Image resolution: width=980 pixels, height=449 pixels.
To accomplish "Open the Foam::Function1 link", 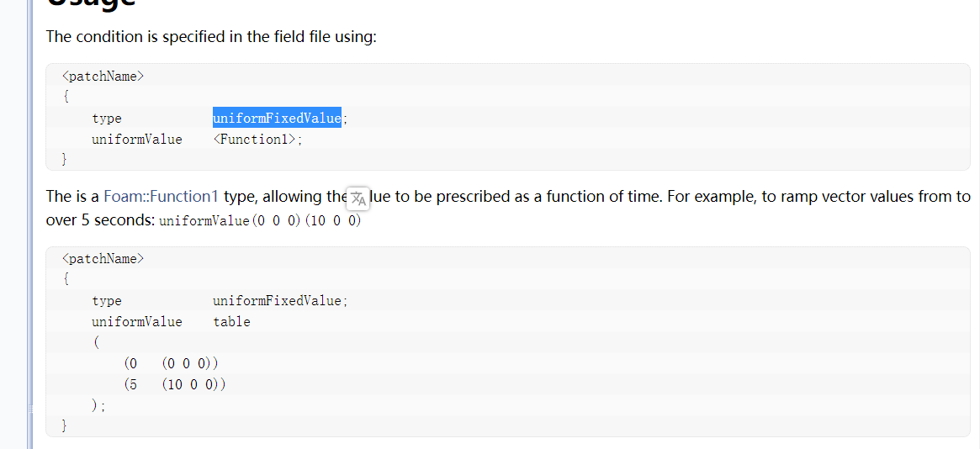I will click(x=161, y=197).
